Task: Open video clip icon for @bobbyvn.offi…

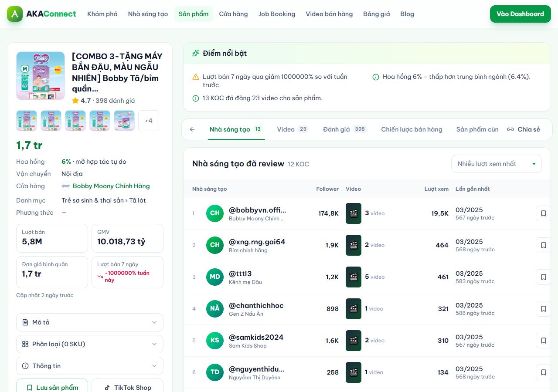Action: (x=354, y=213)
